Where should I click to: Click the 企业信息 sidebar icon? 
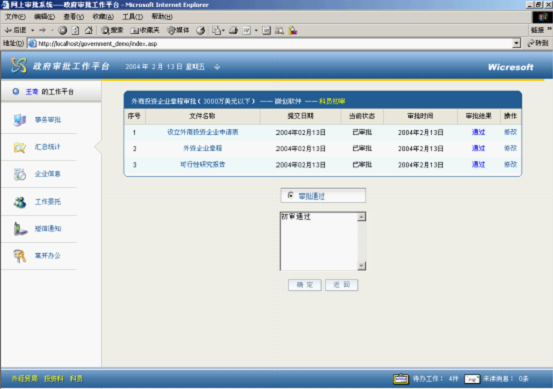(x=20, y=174)
